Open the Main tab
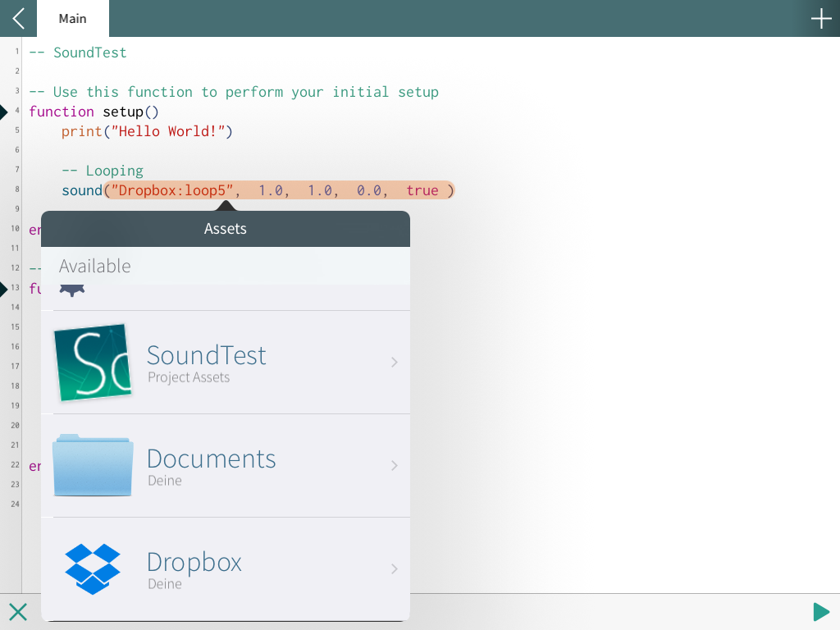This screenshot has width=840, height=630. tap(72, 18)
